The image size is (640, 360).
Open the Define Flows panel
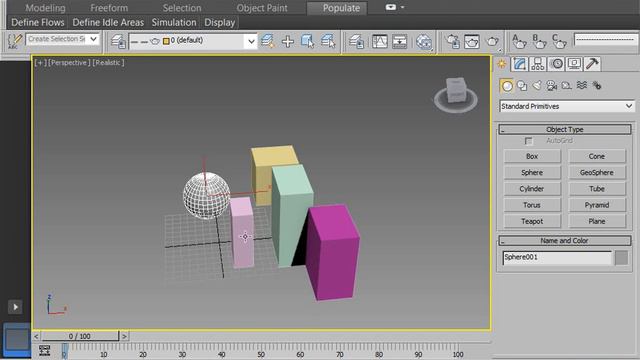(38, 22)
